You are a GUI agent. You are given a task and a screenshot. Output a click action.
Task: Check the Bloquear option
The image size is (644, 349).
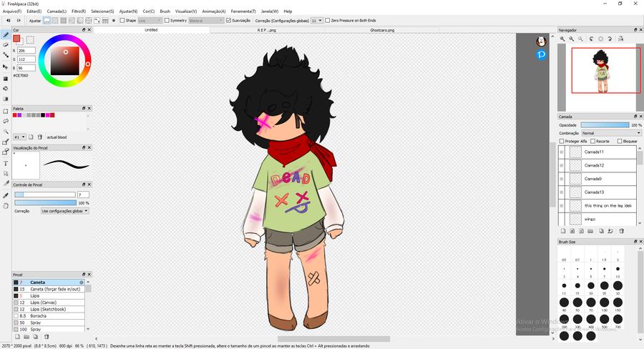[620, 141]
